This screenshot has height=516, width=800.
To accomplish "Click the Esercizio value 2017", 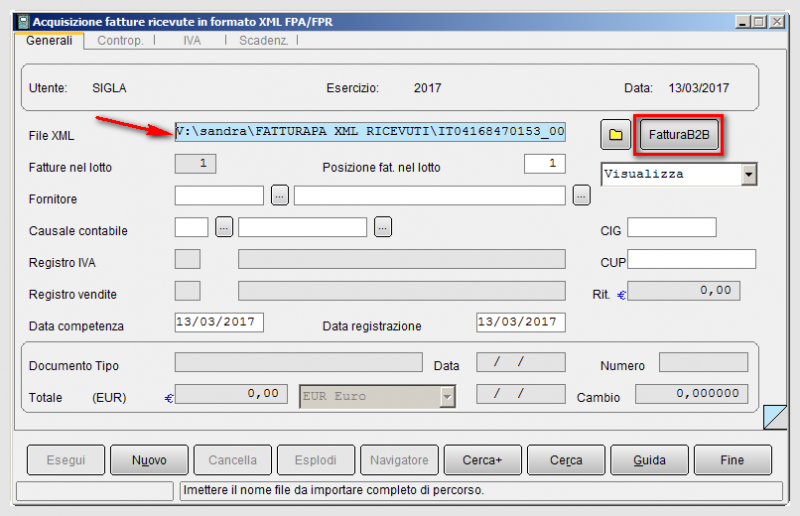I will coord(428,88).
